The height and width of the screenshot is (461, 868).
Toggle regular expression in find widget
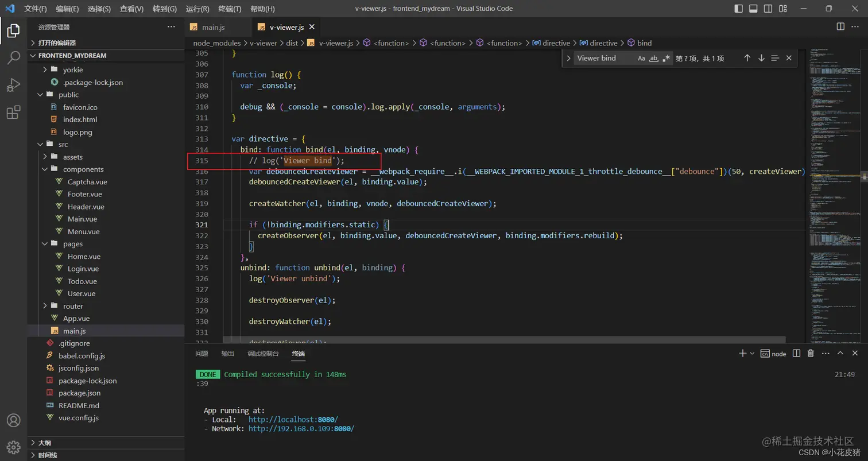pos(666,58)
